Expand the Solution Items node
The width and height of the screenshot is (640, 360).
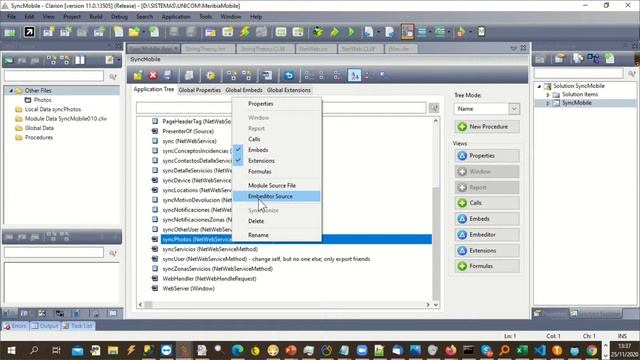coord(548,95)
